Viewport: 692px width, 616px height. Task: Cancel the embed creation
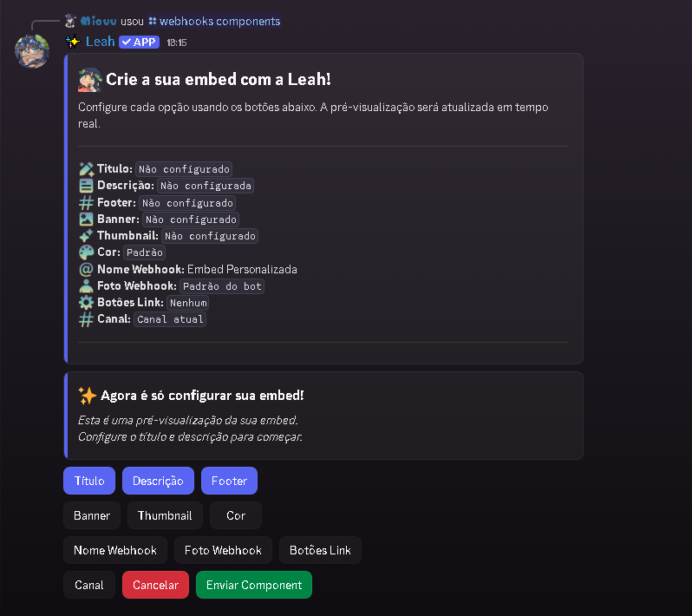coord(155,585)
